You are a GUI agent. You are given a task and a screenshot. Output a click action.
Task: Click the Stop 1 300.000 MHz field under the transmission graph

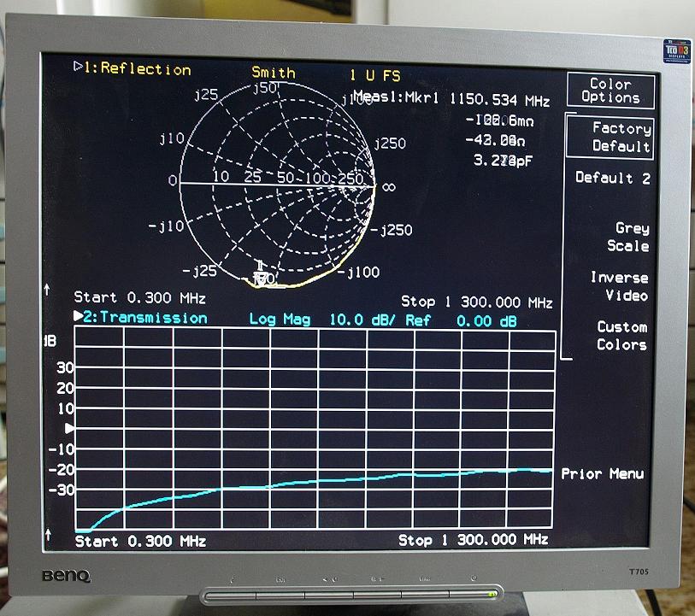(473, 540)
